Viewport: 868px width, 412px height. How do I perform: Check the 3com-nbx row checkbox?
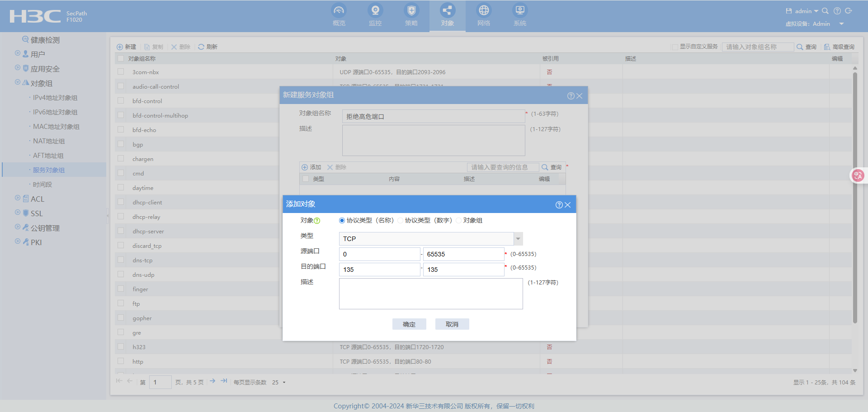pos(121,71)
